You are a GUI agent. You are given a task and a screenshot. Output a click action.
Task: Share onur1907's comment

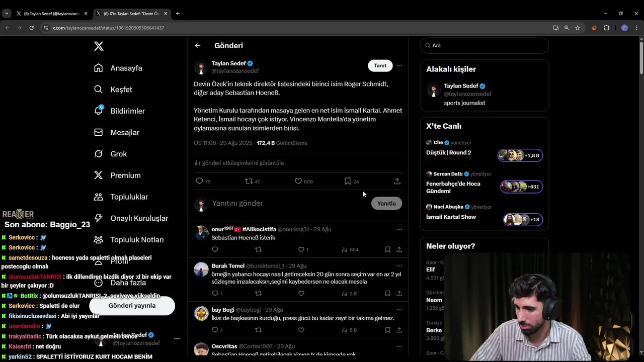click(x=399, y=249)
